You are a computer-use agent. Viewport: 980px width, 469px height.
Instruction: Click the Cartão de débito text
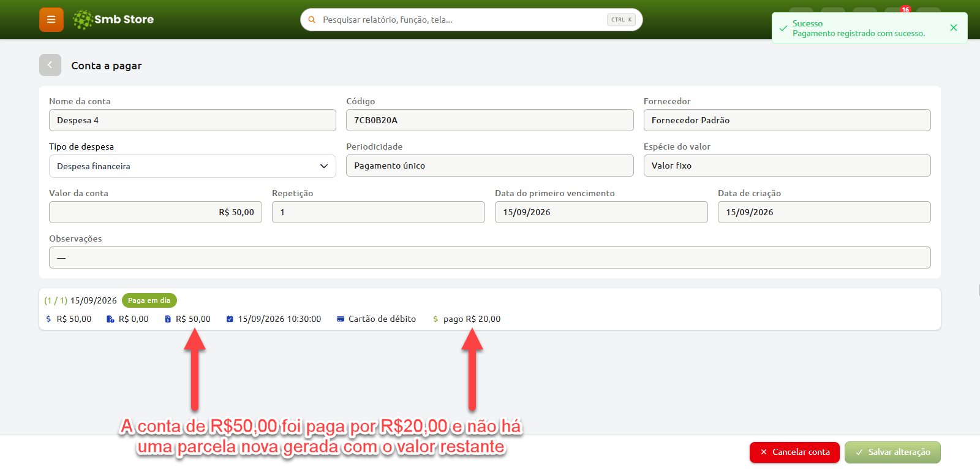(x=382, y=319)
